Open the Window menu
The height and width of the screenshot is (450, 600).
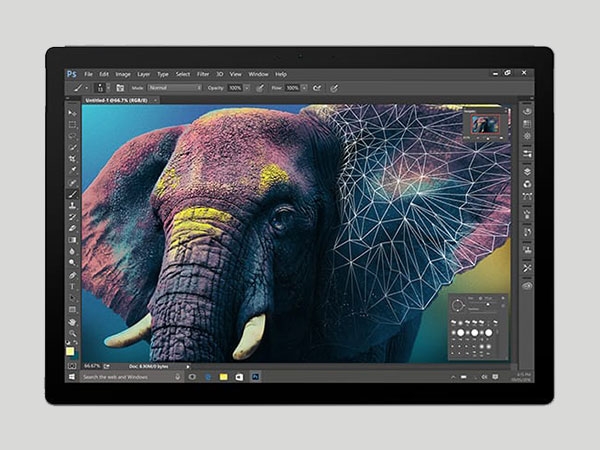(258, 74)
